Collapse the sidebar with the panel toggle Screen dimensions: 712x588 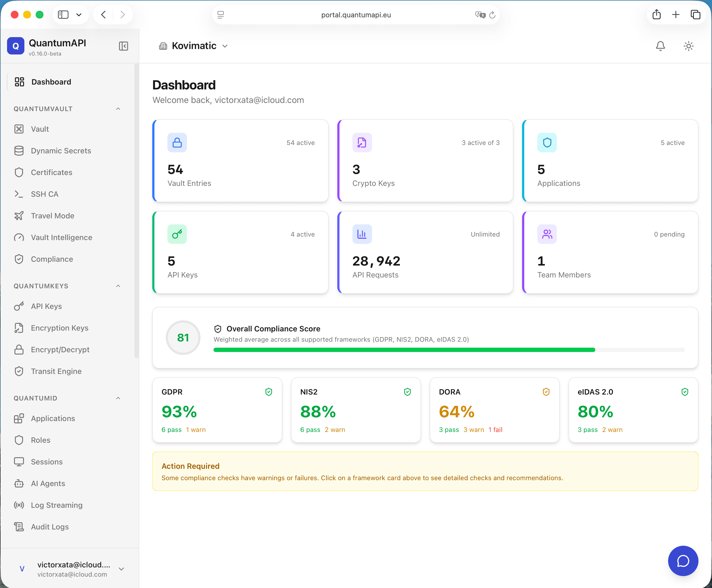click(x=123, y=46)
